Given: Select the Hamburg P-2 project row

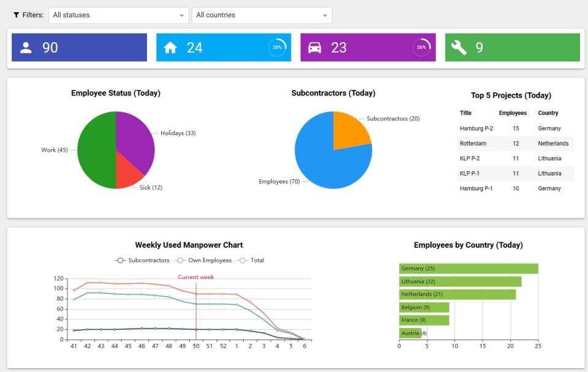Looking at the screenshot, I should [515, 128].
